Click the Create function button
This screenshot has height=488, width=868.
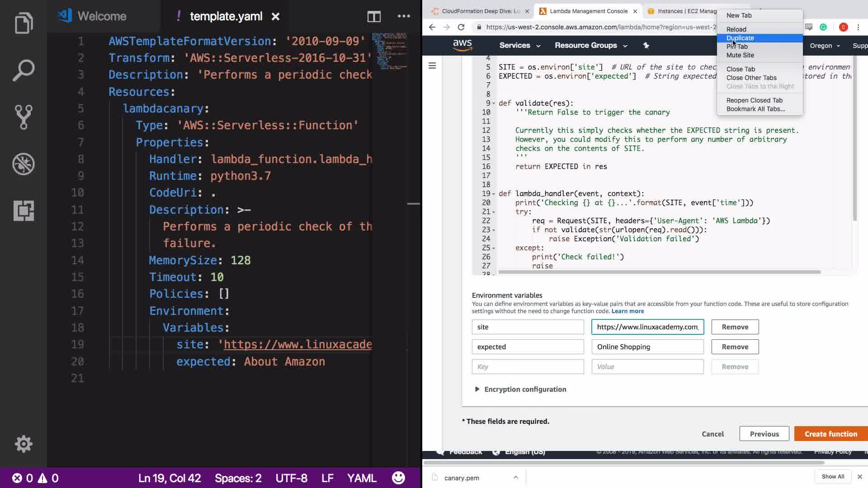[x=830, y=434]
